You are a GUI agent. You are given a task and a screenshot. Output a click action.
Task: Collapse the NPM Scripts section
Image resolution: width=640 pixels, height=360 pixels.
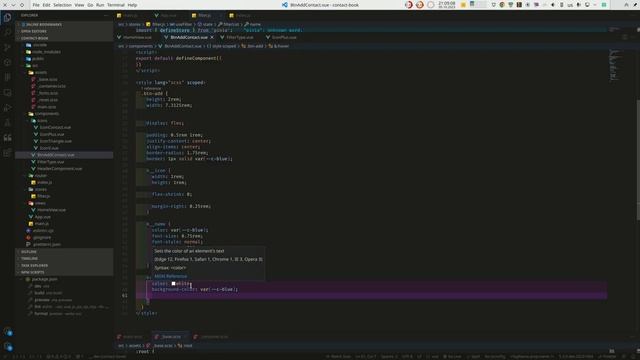[64, 272]
